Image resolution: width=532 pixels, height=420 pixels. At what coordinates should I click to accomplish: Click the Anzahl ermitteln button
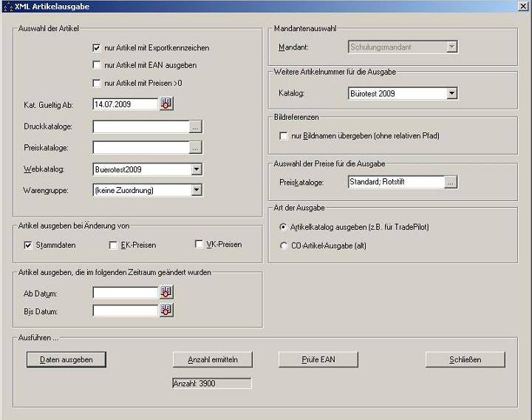(213, 359)
